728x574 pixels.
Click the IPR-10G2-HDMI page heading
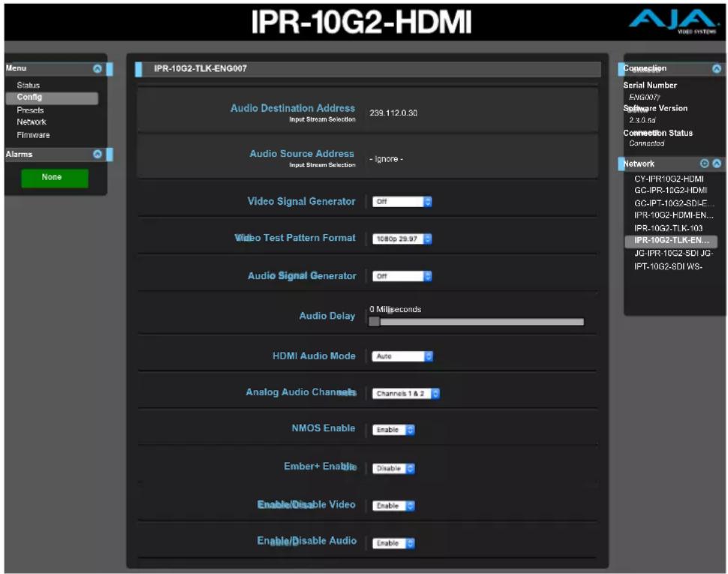361,22
